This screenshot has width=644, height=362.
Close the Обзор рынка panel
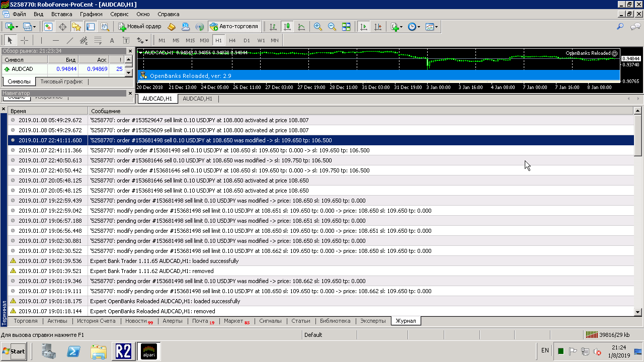point(130,51)
